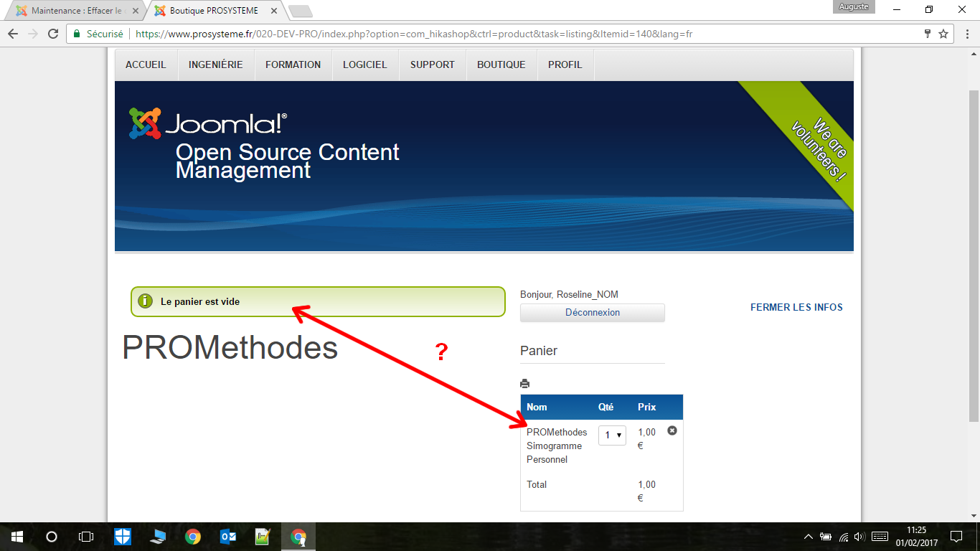Image resolution: width=980 pixels, height=551 pixels.
Task: Open the SUPPORT menu item
Action: (x=433, y=65)
